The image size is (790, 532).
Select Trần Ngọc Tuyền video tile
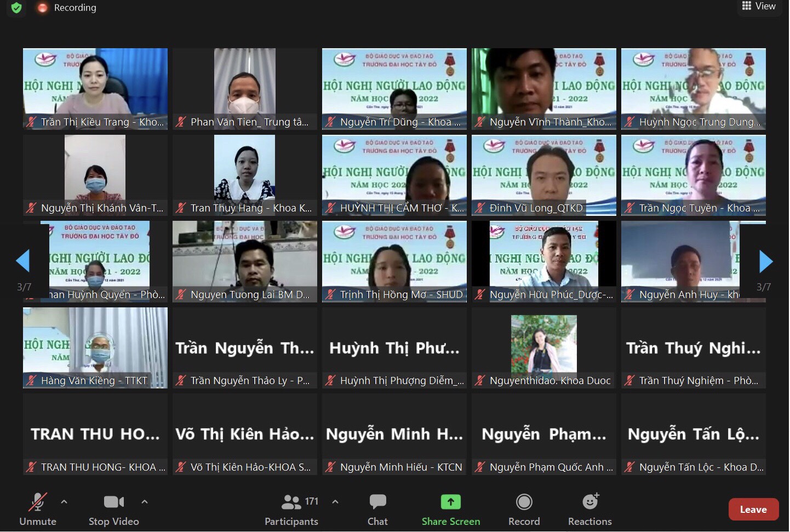(x=694, y=175)
